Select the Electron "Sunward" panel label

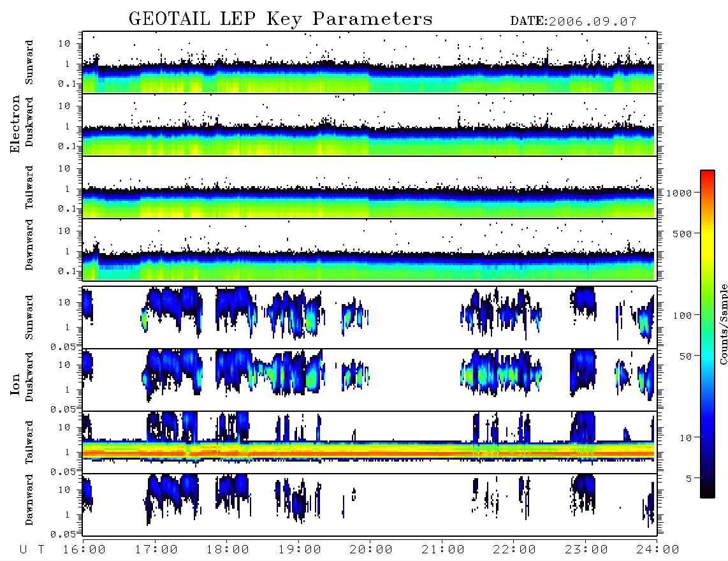(x=30, y=62)
